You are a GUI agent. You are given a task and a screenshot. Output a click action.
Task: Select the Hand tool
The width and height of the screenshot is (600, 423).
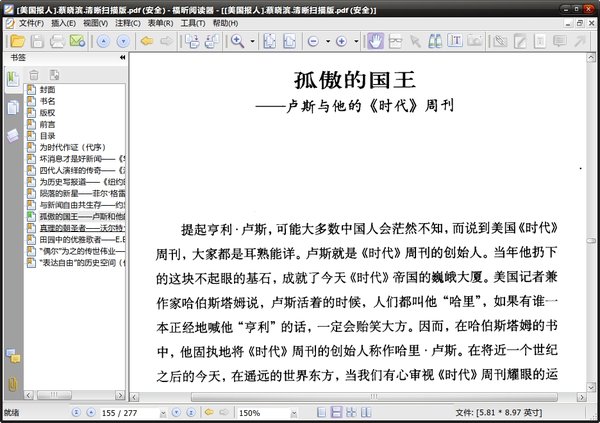(x=376, y=41)
